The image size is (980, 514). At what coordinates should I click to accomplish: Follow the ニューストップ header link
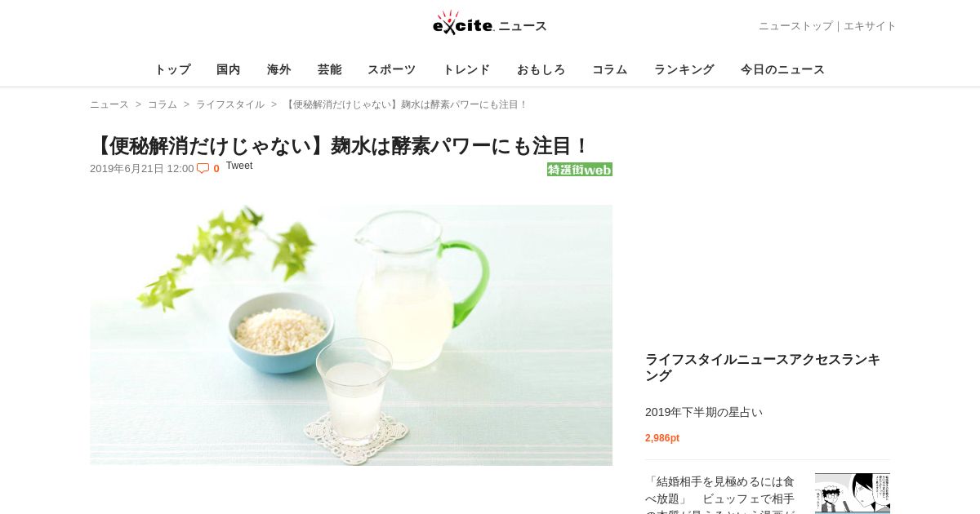tap(795, 26)
